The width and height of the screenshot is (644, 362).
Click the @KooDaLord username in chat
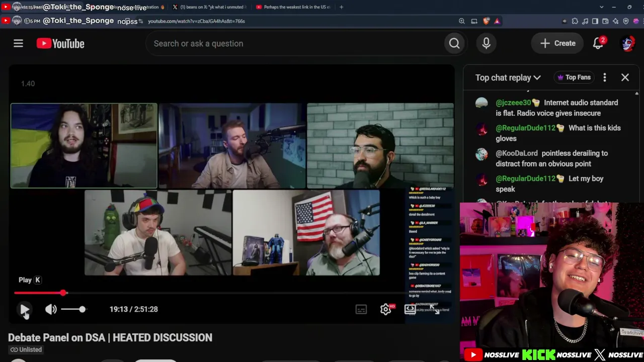click(x=517, y=153)
